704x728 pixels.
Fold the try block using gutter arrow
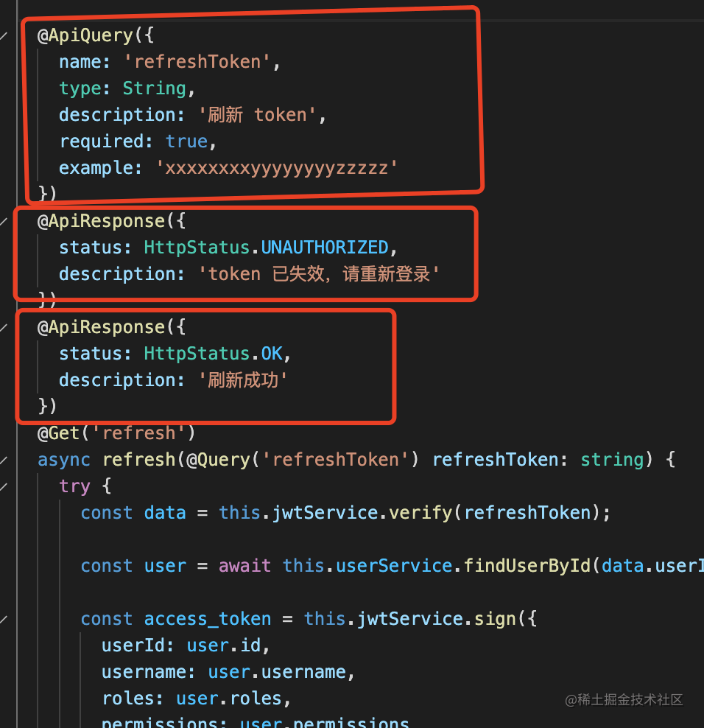[4, 486]
